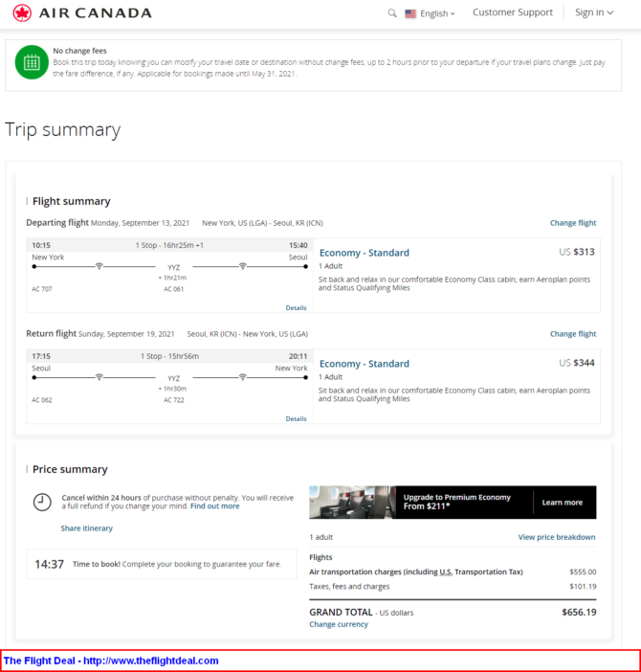Click the 14:37 booking countdown timer
Screen dimensions: 641x672
point(49,564)
